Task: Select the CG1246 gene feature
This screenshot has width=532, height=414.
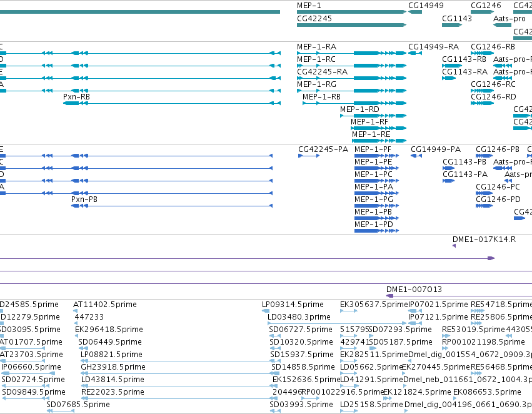Action: coord(482,12)
